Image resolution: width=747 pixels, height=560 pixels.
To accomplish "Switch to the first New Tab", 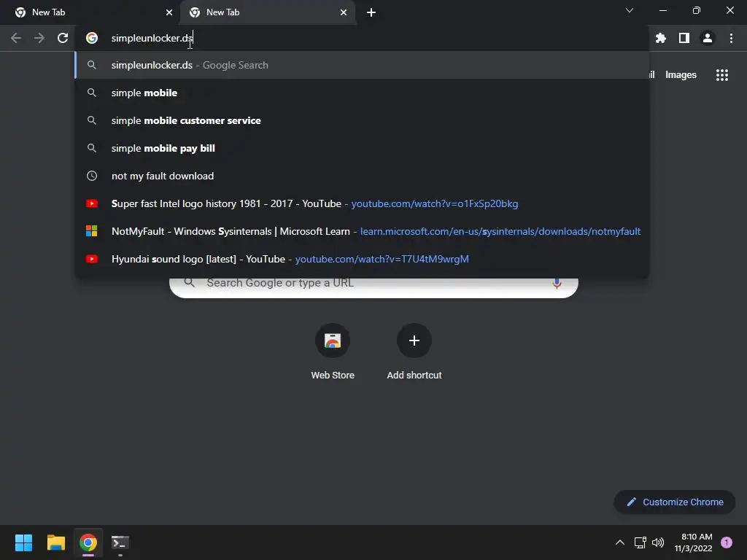I will pos(89,12).
